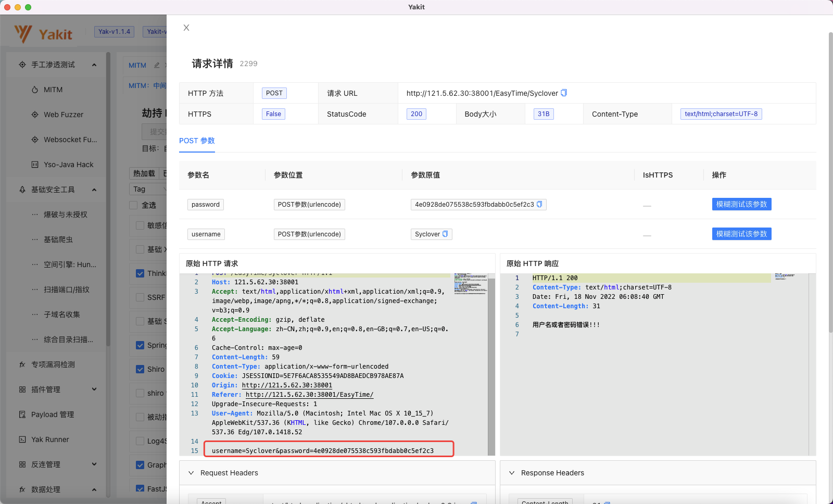
Task: Open 专项漏洞检测 section
Action: tap(53, 364)
